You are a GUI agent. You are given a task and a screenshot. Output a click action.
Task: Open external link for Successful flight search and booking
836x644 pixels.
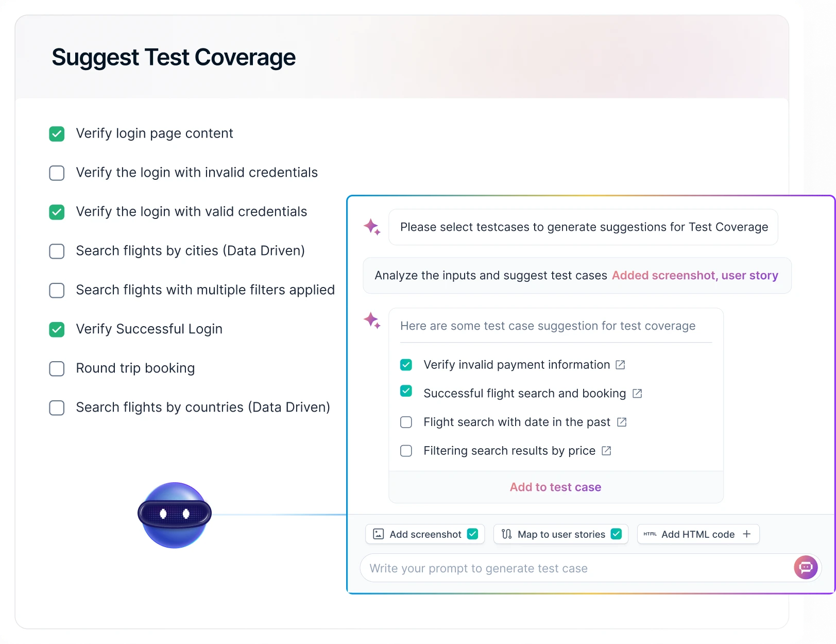[638, 393]
